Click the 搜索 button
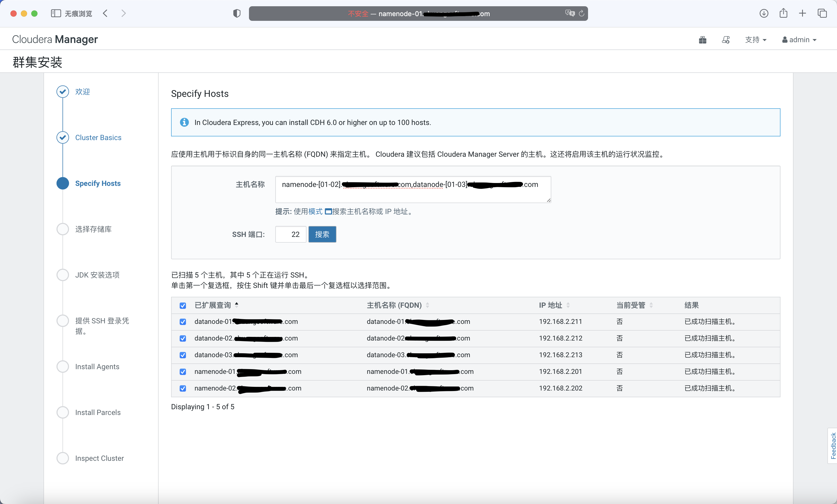 (x=322, y=234)
